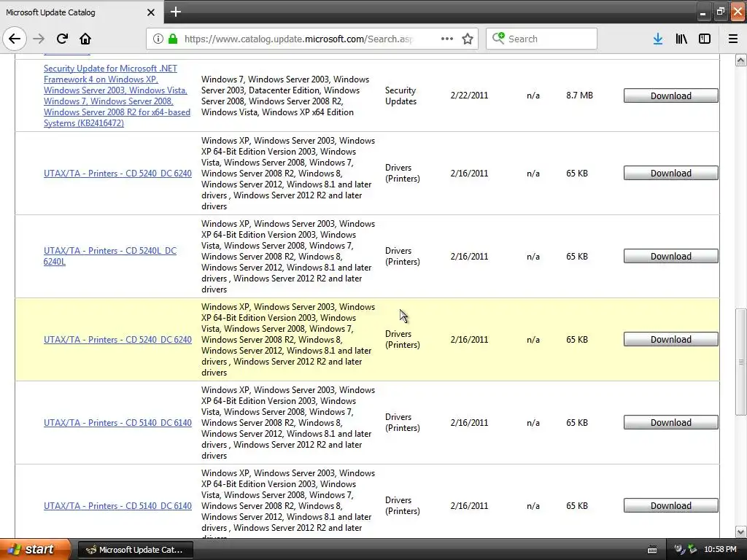Click the taskbar on-screen keyboard icon

pos(652,550)
